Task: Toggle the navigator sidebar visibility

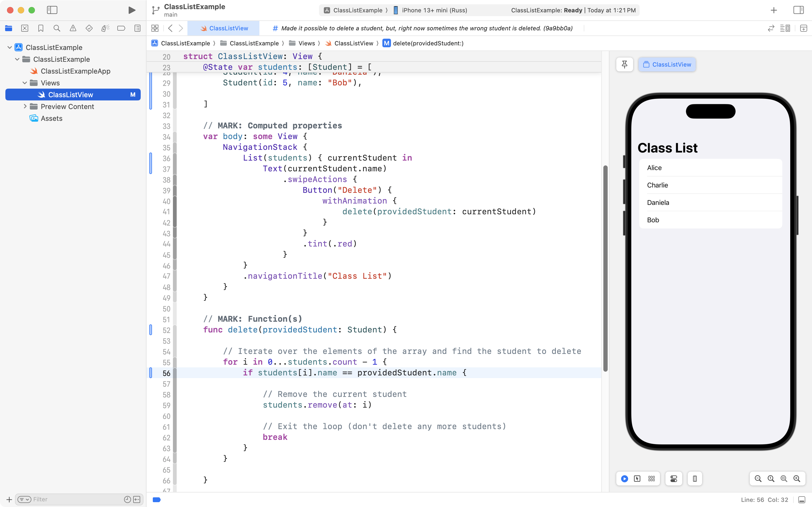Action: [52, 10]
